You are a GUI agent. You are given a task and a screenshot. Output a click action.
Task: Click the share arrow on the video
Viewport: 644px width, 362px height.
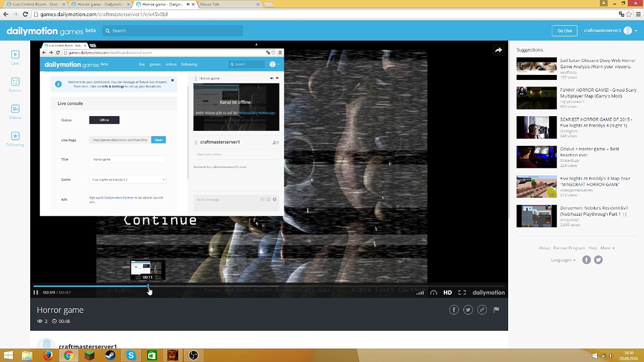coord(498,50)
